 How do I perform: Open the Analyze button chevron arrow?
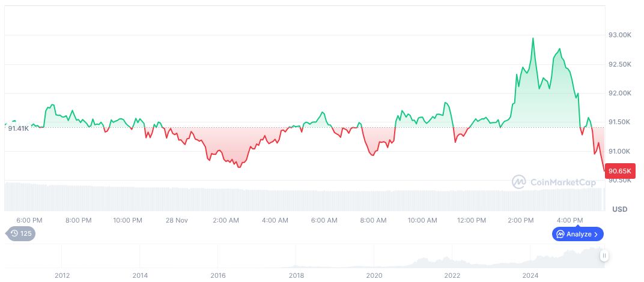(596, 234)
